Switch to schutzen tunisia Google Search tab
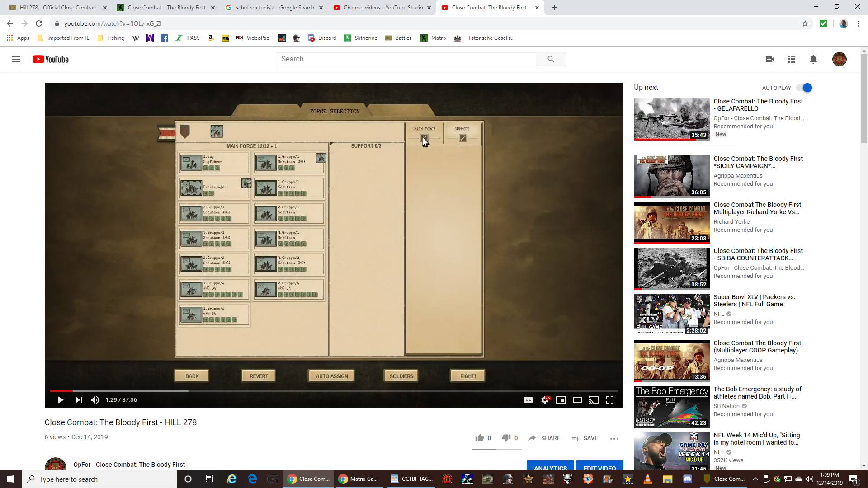Viewport: 868px width, 488px height. click(x=274, y=8)
